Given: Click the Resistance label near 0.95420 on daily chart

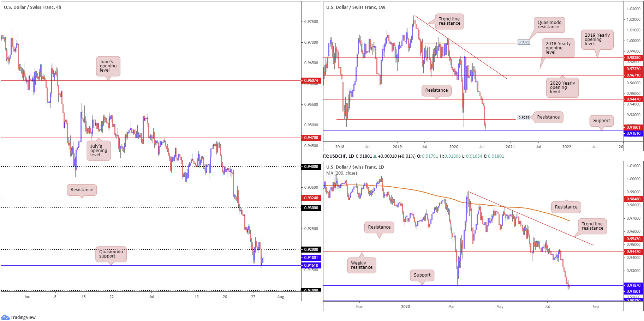Looking at the screenshot, I should click(379, 227).
